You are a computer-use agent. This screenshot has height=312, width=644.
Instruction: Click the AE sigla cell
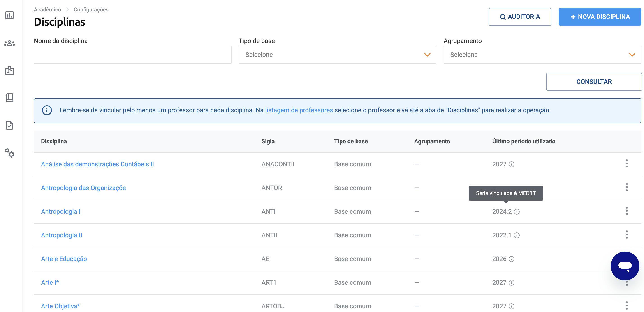[265, 259]
